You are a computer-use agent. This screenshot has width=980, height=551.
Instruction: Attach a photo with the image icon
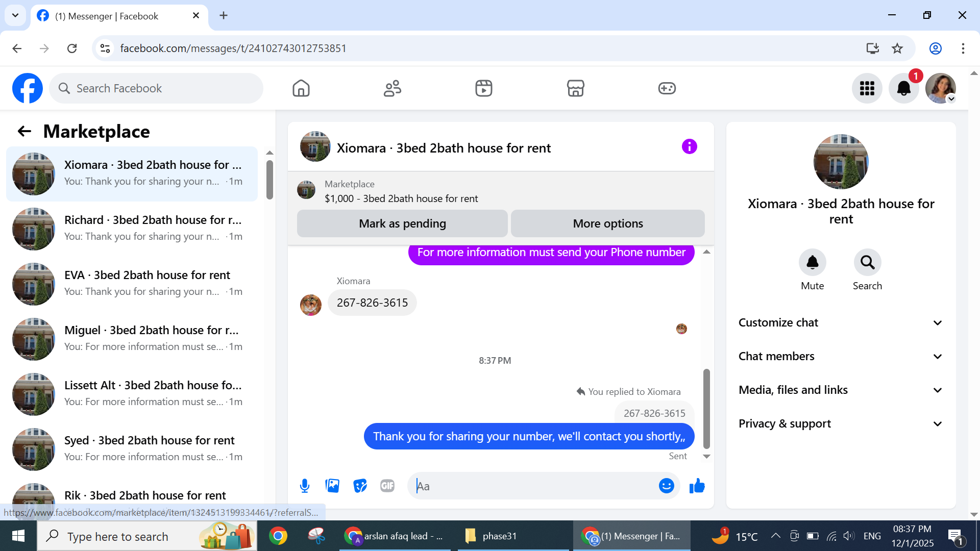[332, 486]
